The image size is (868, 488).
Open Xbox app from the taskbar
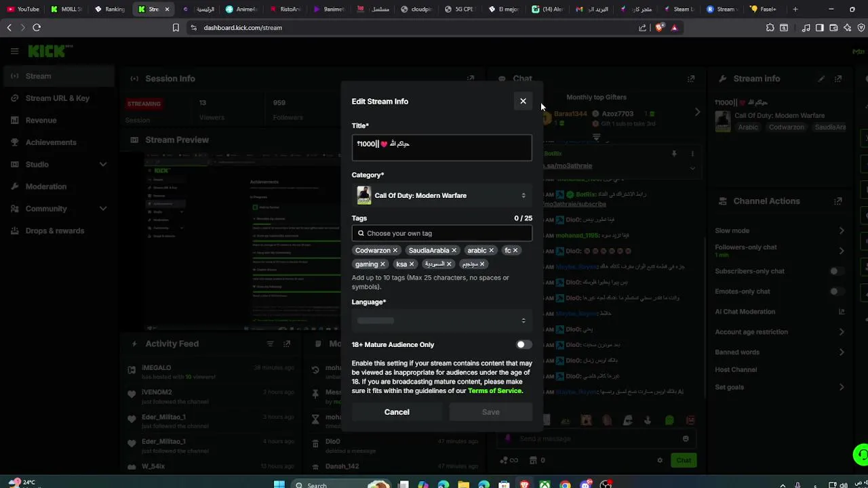coord(545,485)
